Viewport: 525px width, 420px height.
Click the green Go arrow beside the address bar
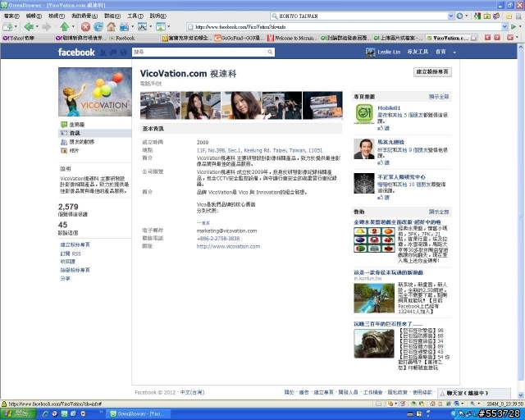(x=514, y=27)
